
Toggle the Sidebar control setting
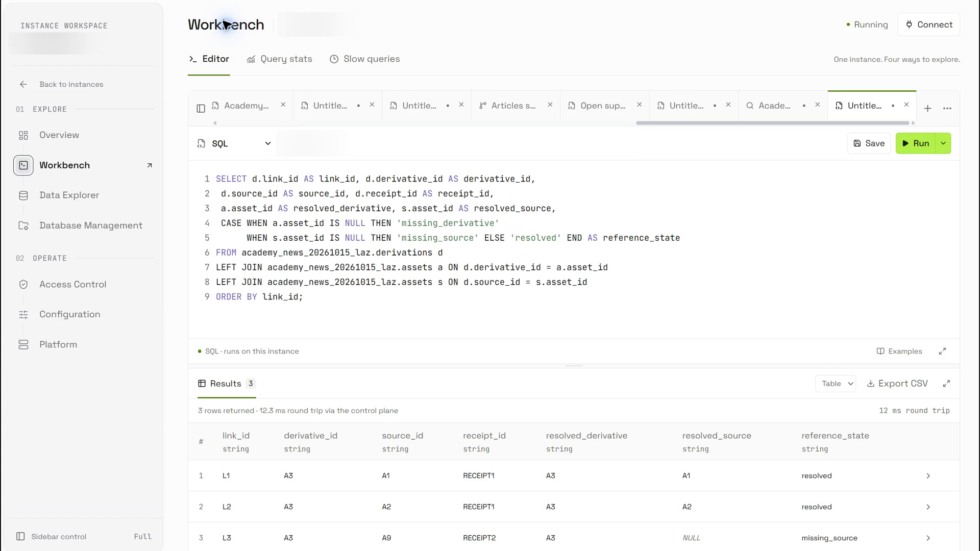[x=84, y=536]
